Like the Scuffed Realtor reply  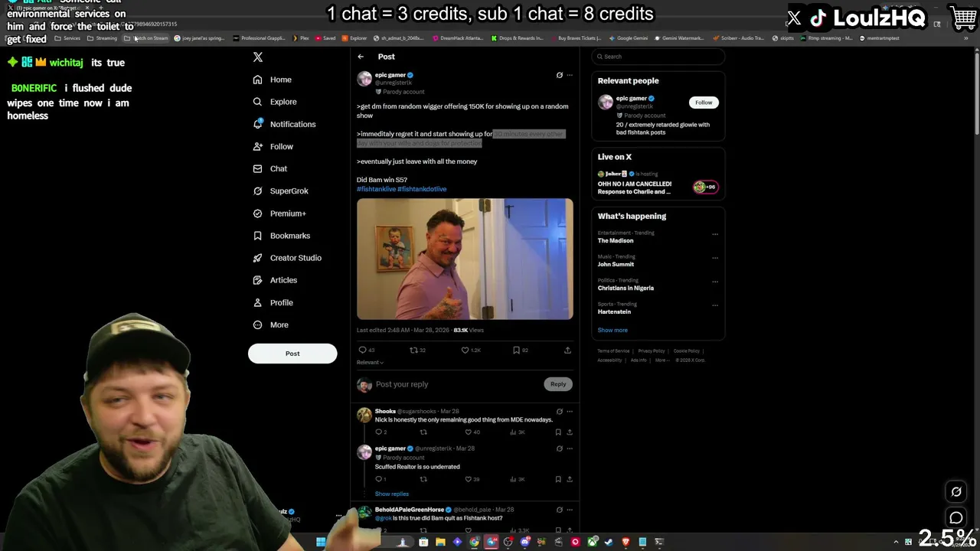point(469,480)
